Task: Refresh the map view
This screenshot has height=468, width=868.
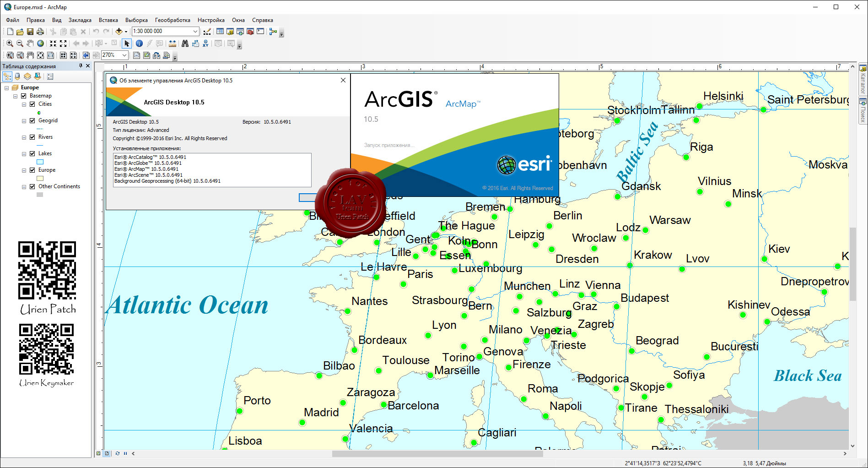Action: (118, 453)
